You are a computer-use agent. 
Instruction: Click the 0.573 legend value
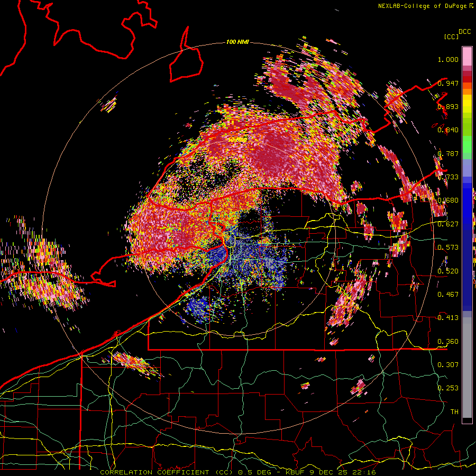click(448, 248)
